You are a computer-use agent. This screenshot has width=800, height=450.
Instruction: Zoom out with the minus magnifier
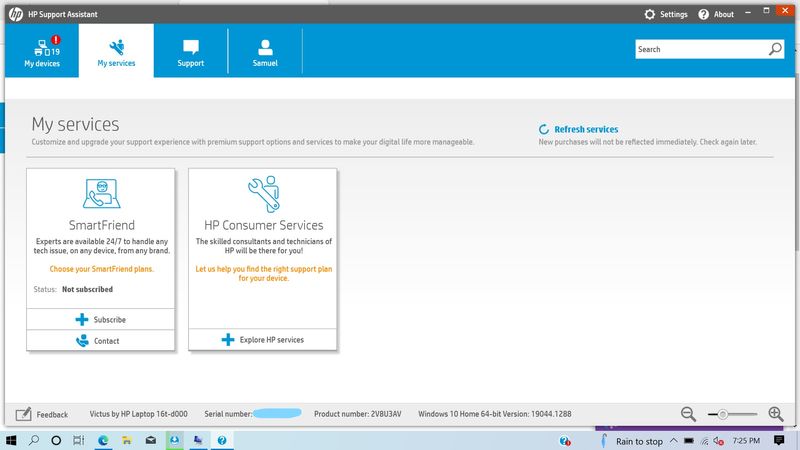(x=688, y=414)
